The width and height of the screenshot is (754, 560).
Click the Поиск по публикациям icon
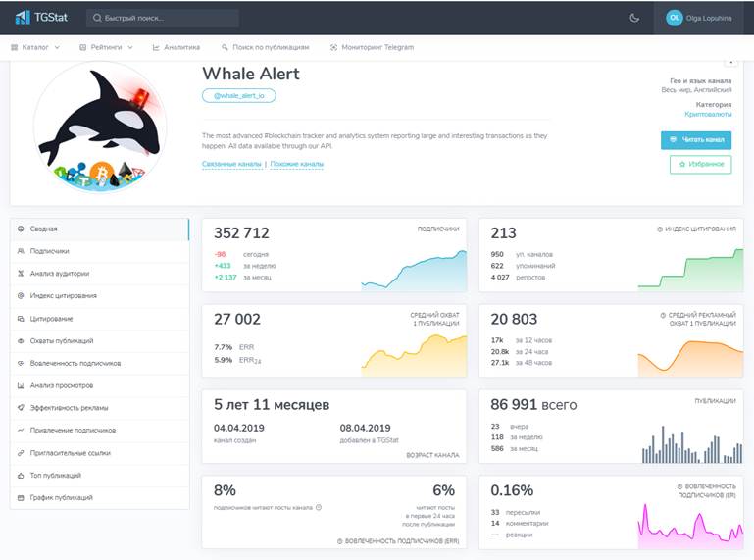pyautogui.click(x=225, y=47)
